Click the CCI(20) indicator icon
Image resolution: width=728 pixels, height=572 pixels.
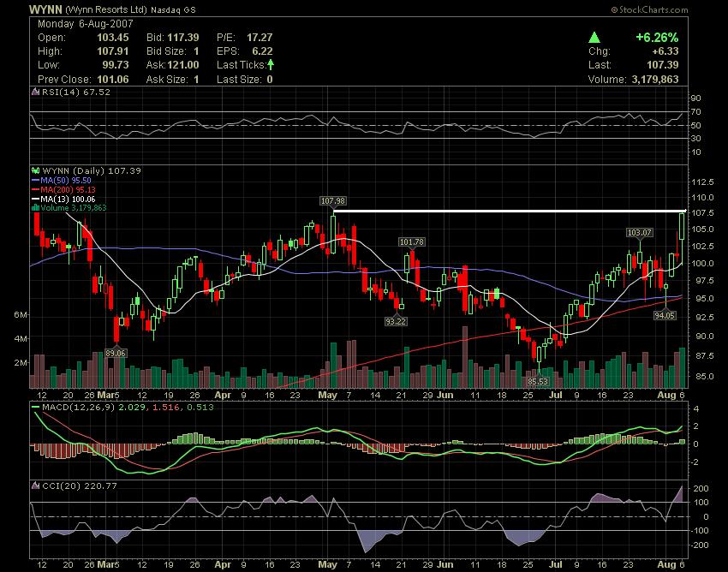pos(35,486)
